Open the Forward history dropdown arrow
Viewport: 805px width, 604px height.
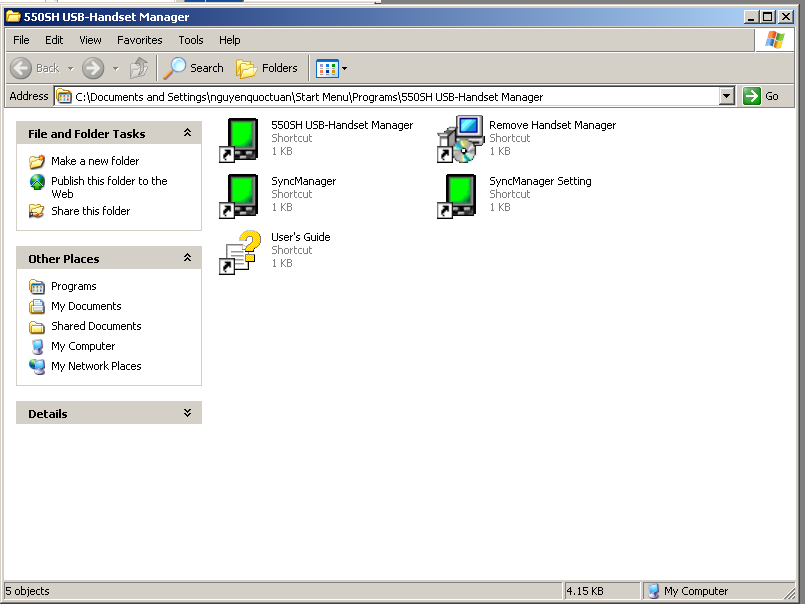(x=116, y=68)
